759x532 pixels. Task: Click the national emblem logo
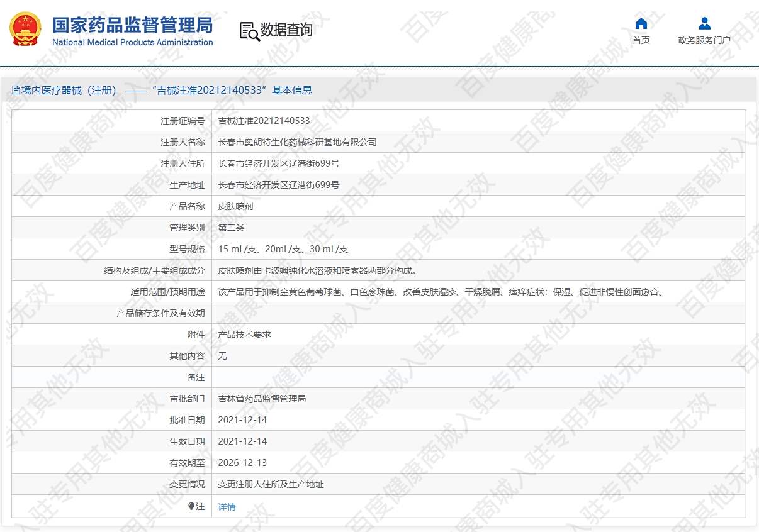(x=26, y=30)
